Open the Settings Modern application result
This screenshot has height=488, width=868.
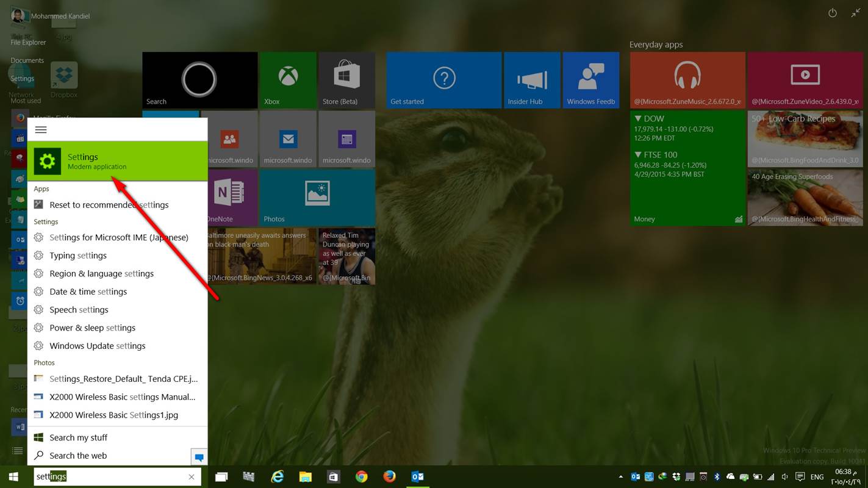coord(117,161)
